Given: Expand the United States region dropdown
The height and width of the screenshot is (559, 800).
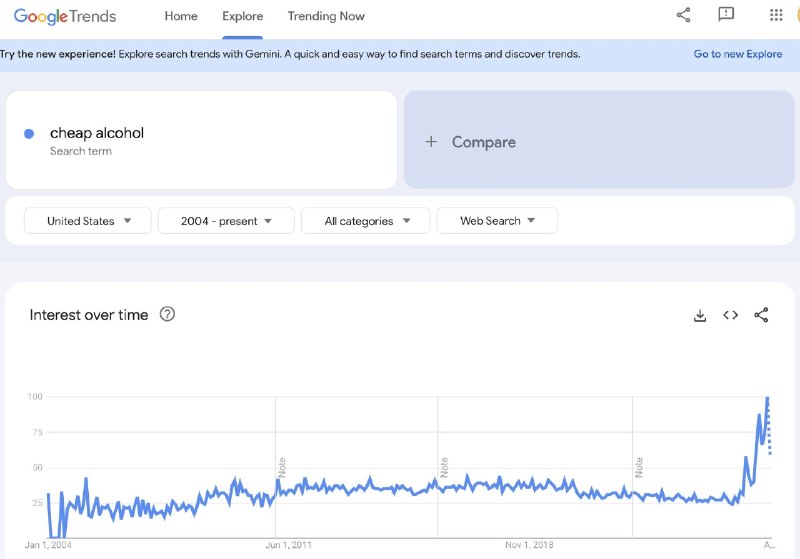Looking at the screenshot, I should (x=88, y=221).
